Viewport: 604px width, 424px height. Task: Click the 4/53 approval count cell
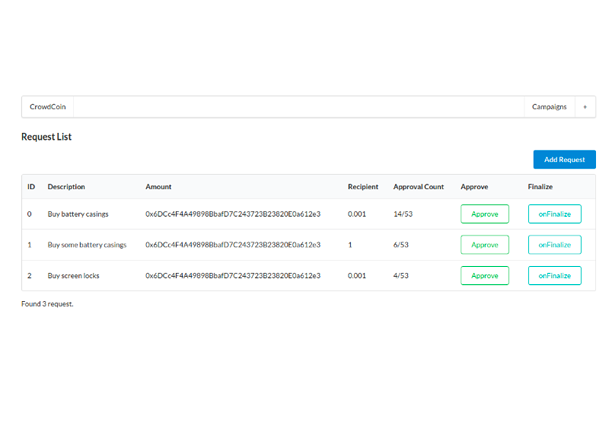(x=401, y=276)
